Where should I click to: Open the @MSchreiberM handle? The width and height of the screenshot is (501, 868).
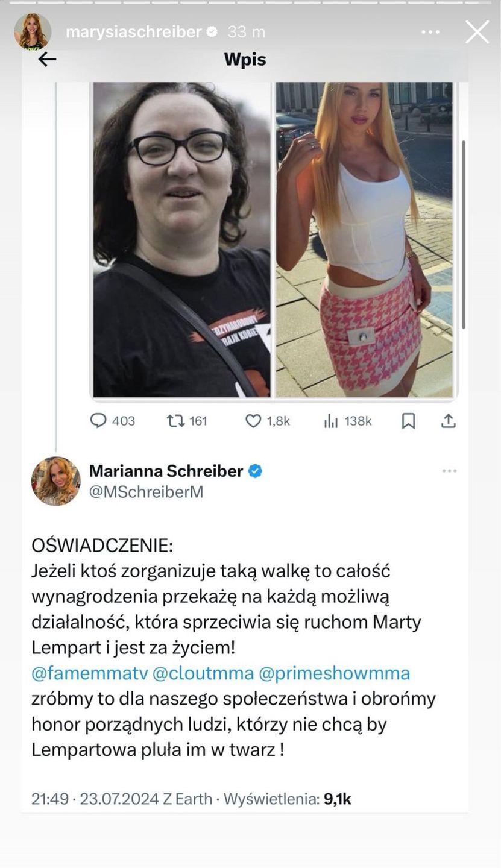point(146,492)
